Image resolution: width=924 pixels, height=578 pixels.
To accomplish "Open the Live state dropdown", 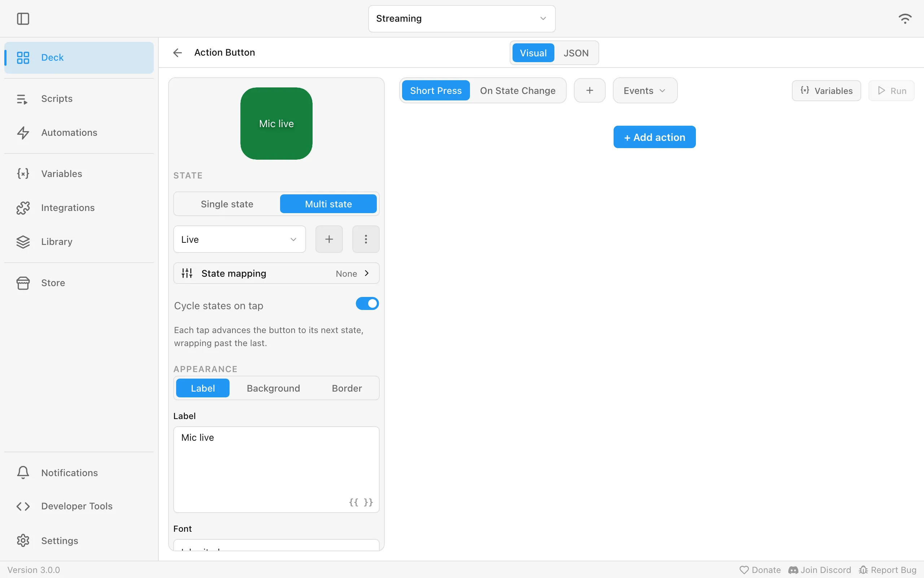I will pyautogui.click(x=239, y=239).
